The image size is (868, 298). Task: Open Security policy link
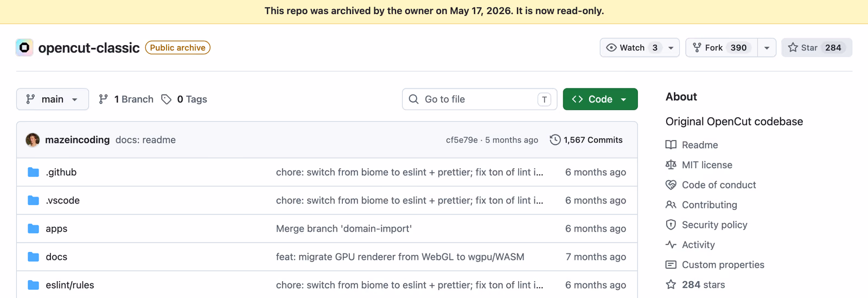pos(714,225)
